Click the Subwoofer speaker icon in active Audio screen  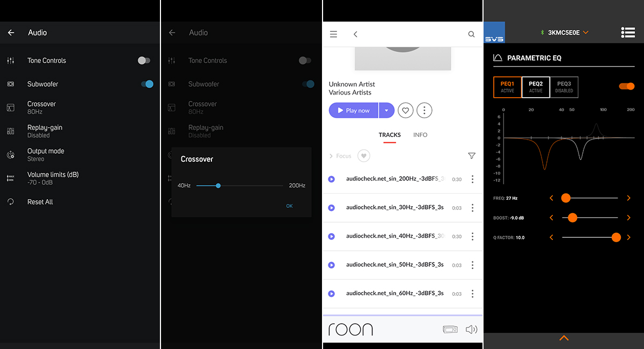[11, 84]
